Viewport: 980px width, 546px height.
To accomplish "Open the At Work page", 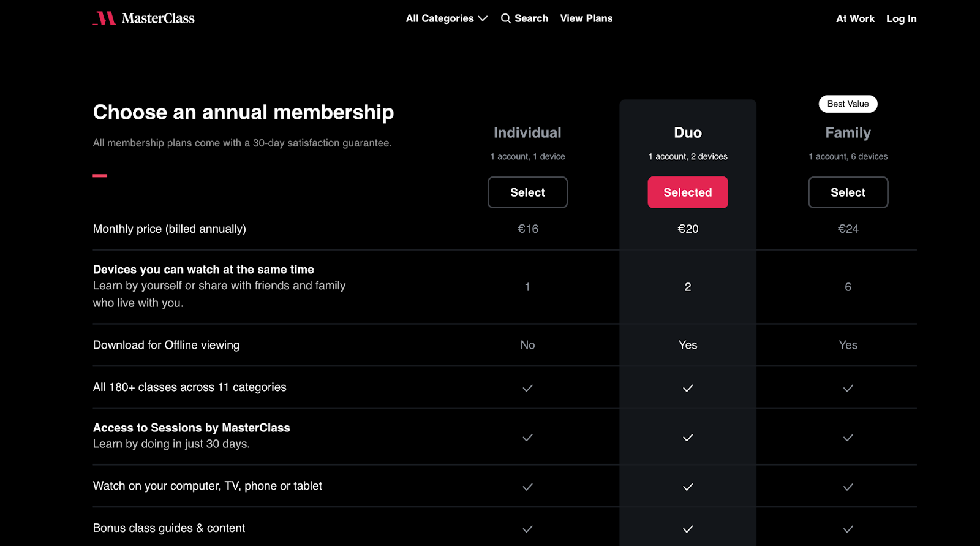I will 855,18.
